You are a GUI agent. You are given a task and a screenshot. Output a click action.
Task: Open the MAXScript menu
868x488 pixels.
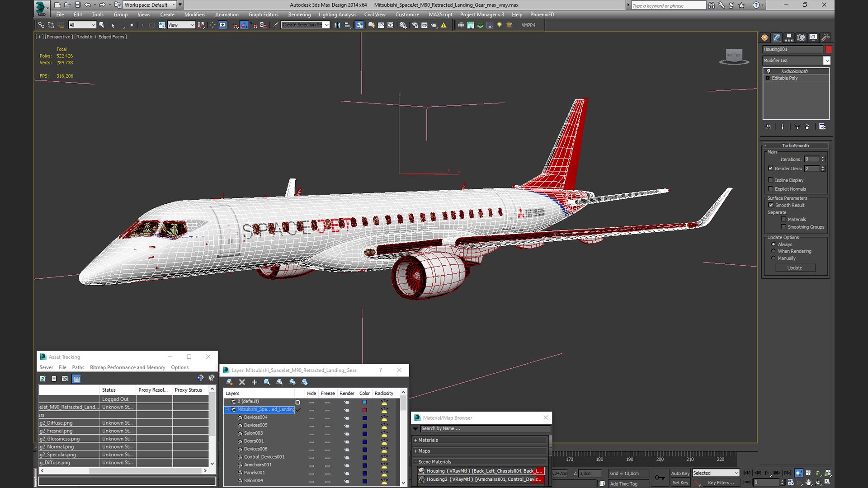[440, 14]
